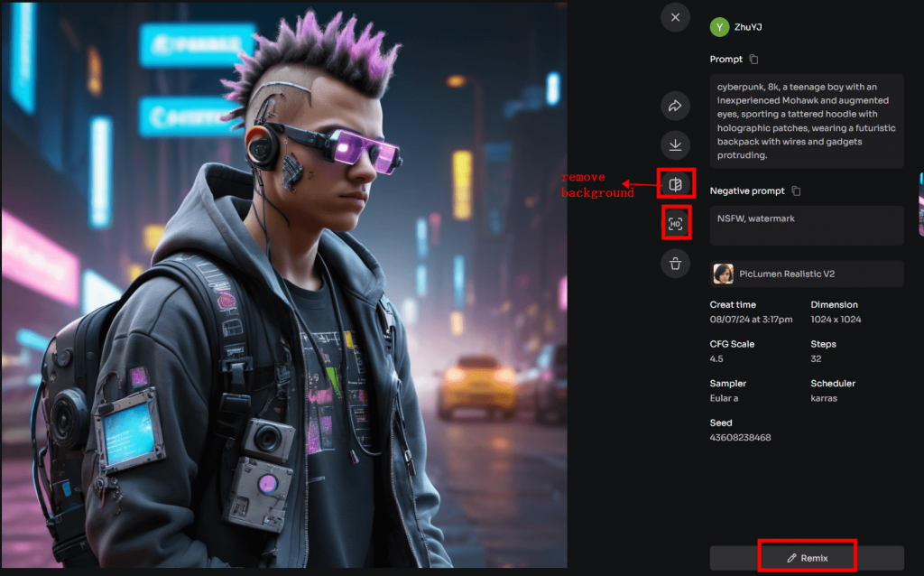
Task: Click the sampler value Eular a
Action: click(x=724, y=398)
